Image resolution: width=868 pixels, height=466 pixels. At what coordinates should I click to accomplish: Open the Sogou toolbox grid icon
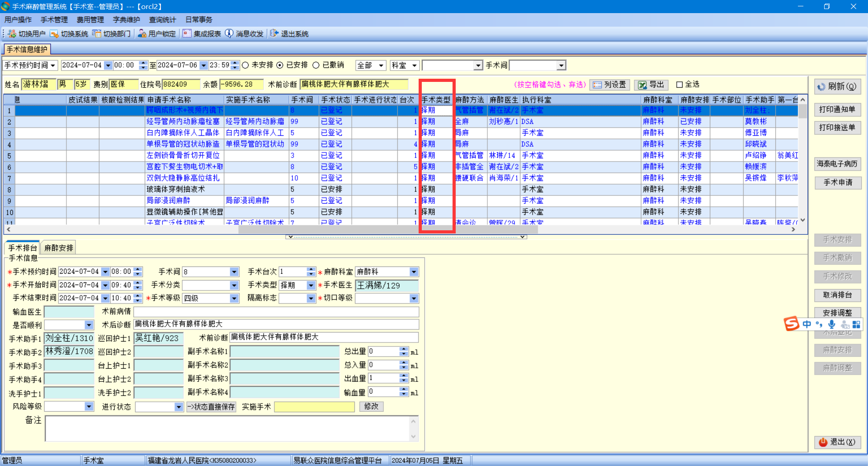coord(856,324)
